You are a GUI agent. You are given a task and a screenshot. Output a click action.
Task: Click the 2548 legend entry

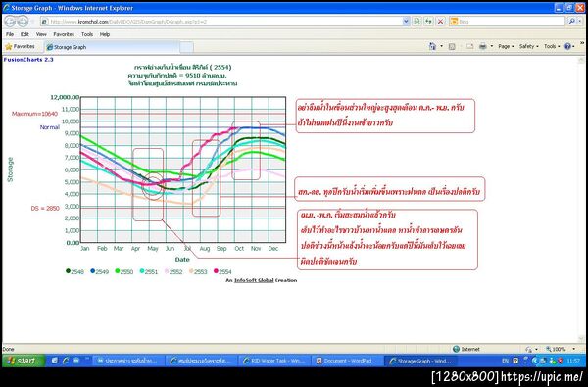click(75, 271)
